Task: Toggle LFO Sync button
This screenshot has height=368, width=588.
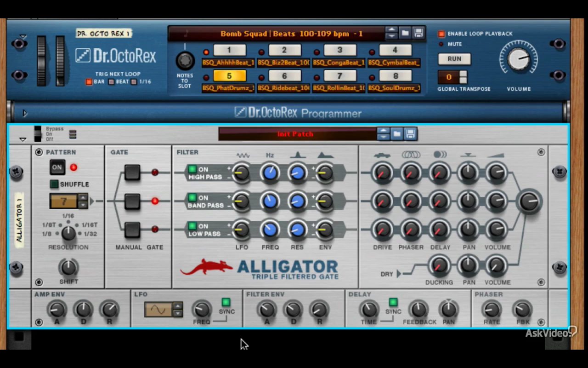Action: pos(226,302)
